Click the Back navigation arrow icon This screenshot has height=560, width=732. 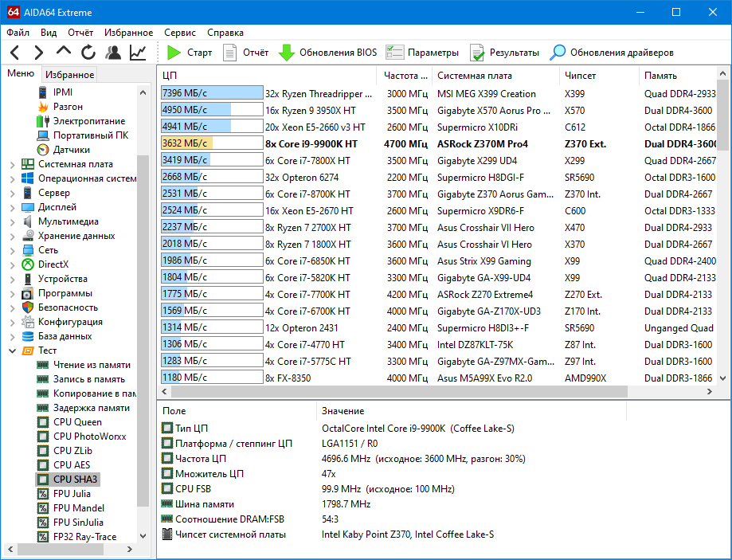pos(14,53)
